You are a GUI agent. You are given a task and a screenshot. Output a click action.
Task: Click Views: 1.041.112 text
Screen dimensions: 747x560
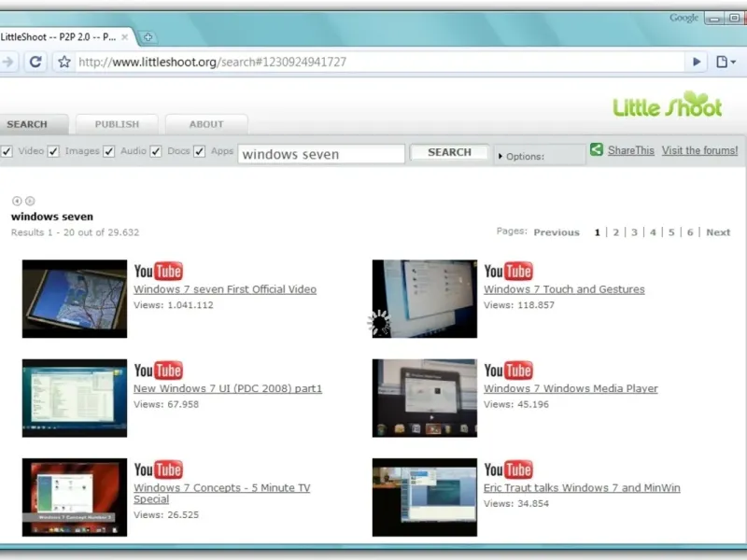tap(174, 305)
